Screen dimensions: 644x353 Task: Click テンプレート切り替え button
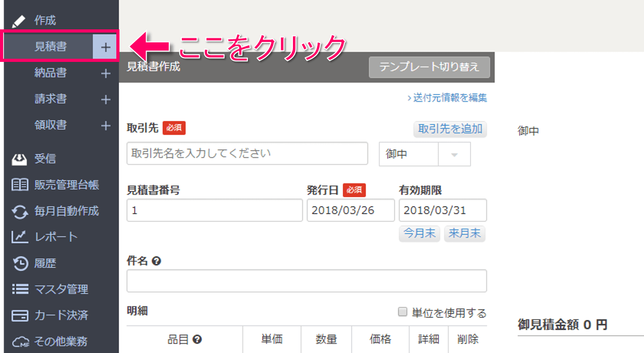[429, 67]
